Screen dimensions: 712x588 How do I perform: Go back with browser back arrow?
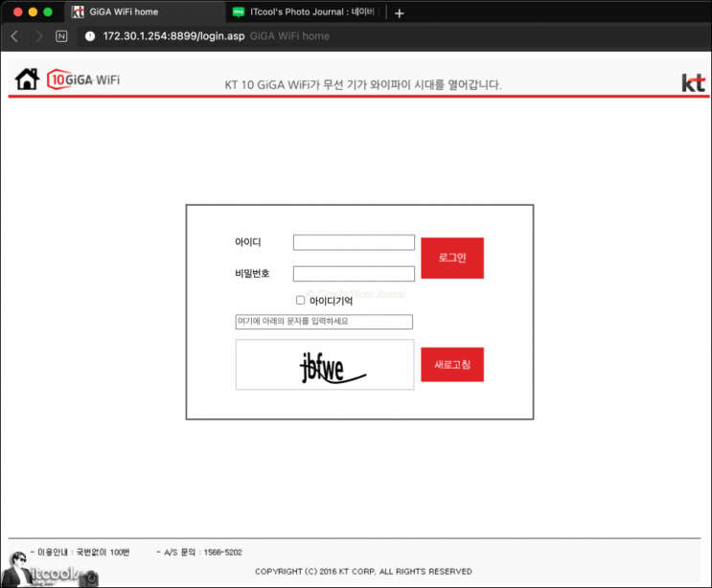[15, 36]
